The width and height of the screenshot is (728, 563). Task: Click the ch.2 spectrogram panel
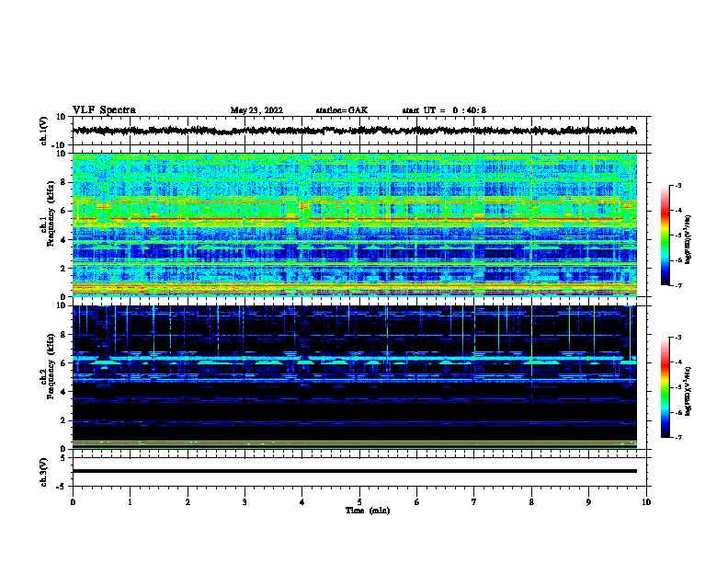[x=355, y=377]
